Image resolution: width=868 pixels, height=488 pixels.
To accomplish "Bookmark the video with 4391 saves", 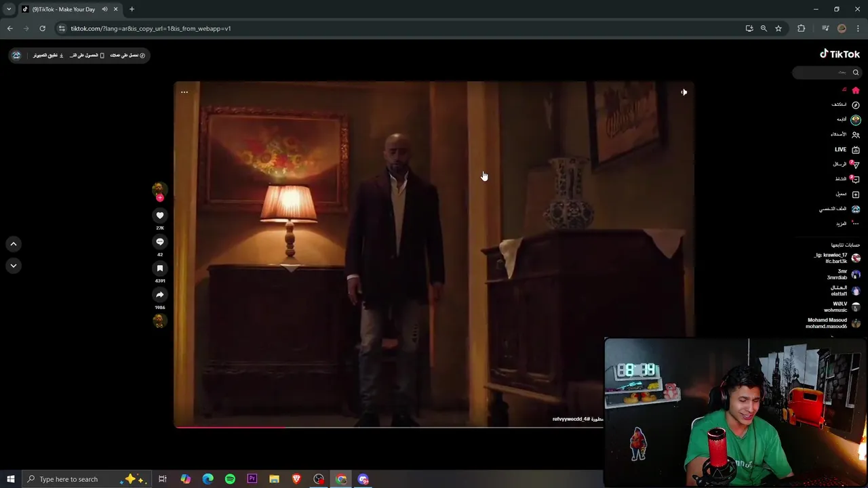I will (160, 268).
